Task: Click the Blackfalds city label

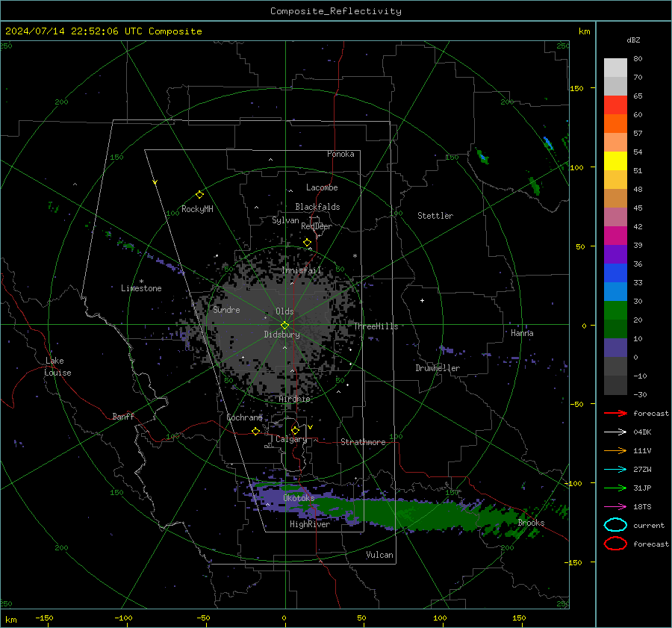Action: coord(317,207)
